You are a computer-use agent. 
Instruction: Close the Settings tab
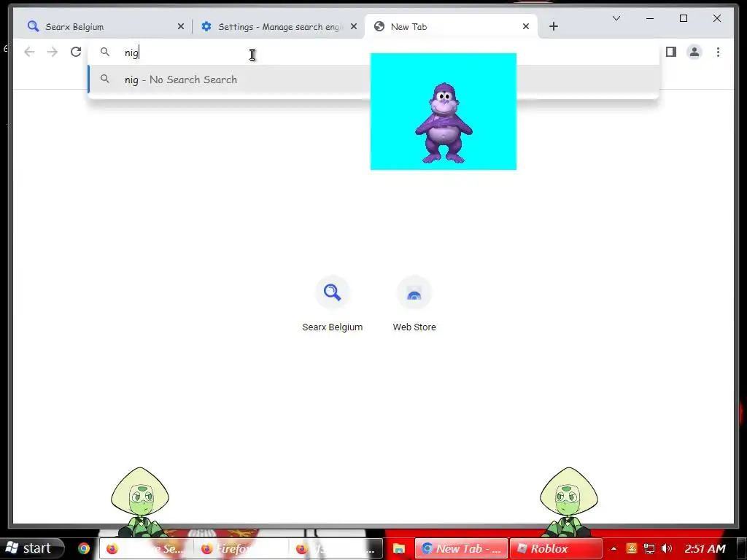click(354, 27)
